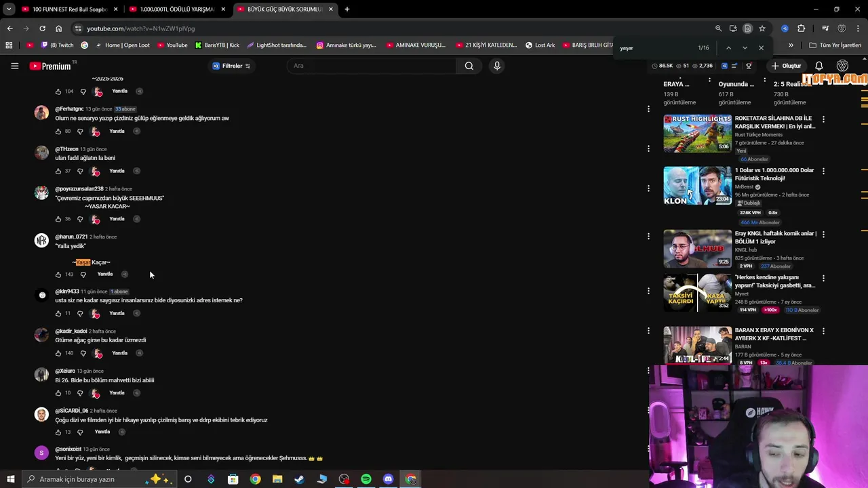The width and height of the screenshot is (868, 488).
Task: Go back to the previous page
Action: (x=9, y=28)
